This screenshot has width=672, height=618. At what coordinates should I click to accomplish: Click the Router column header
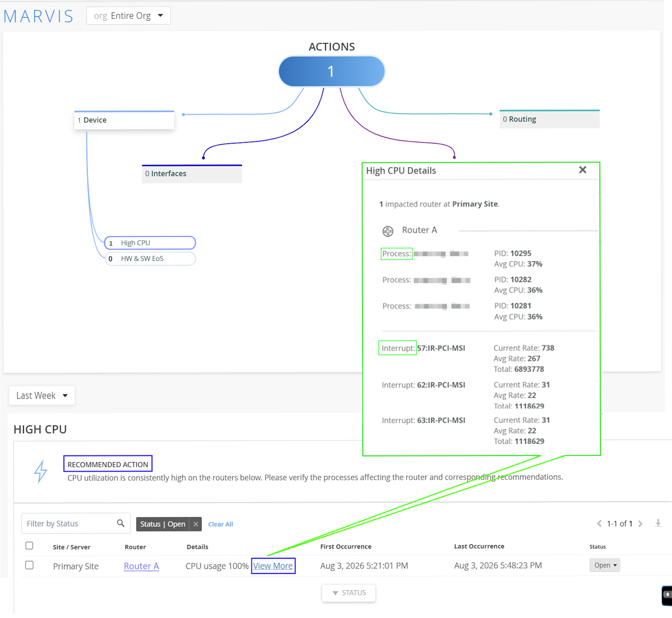[135, 547]
